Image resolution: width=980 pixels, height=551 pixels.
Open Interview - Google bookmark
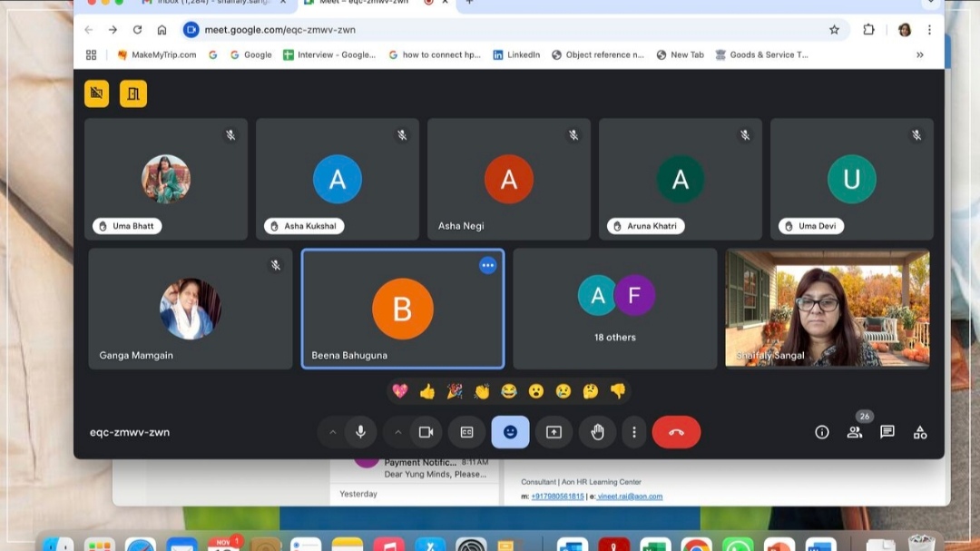click(329, 55)
